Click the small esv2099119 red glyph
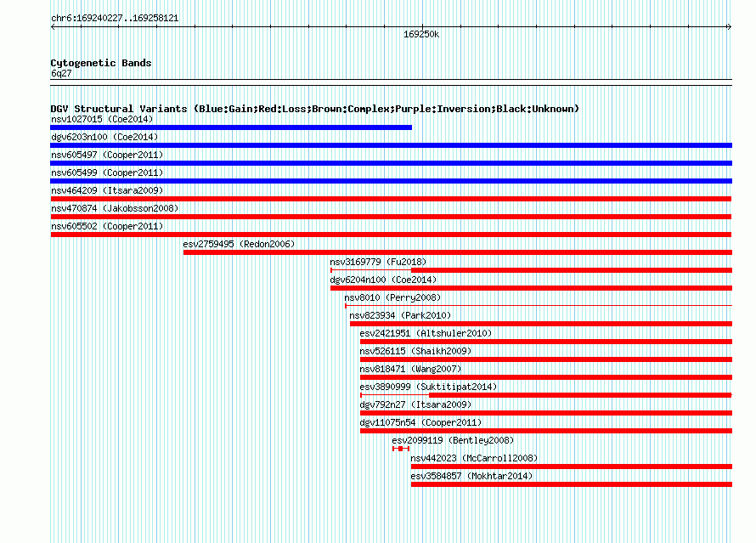 coord(401,449)
